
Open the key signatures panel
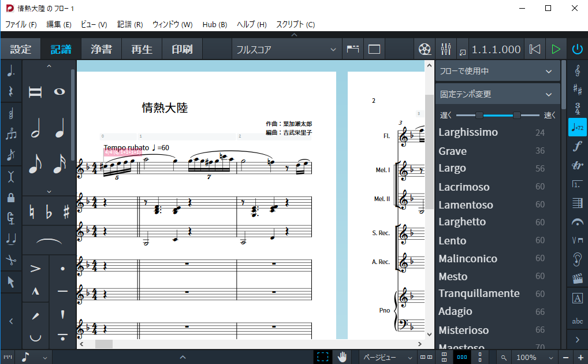click(578, 90)
